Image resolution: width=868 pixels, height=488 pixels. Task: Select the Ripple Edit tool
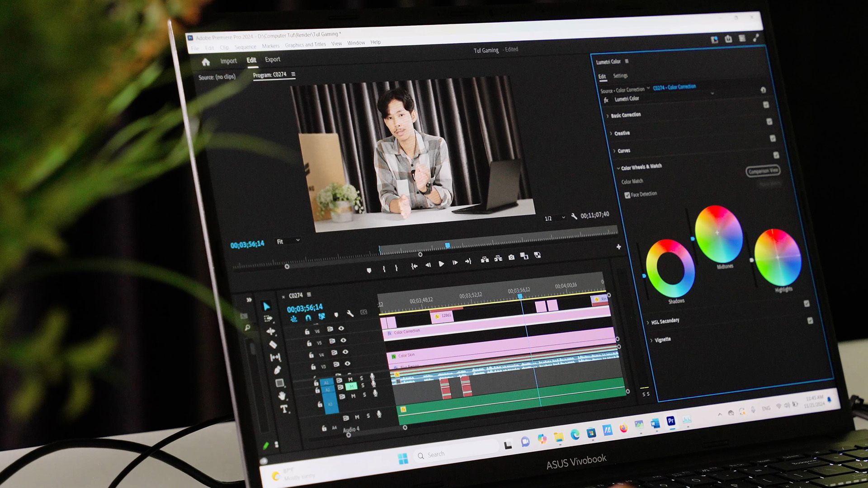[x=271, y=331]
